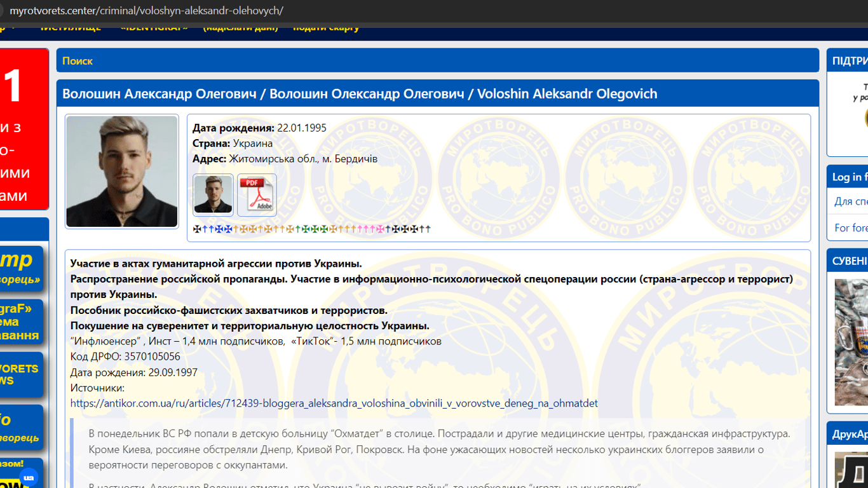
Task: Click the small portrait thumbnail beside the PDF icon
Action: click(213, 194)
